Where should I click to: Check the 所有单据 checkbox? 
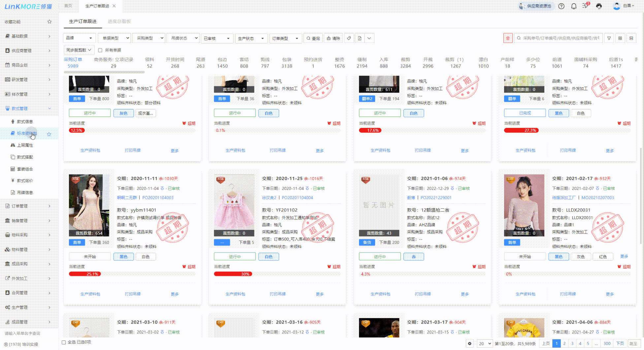coord(100,50)
